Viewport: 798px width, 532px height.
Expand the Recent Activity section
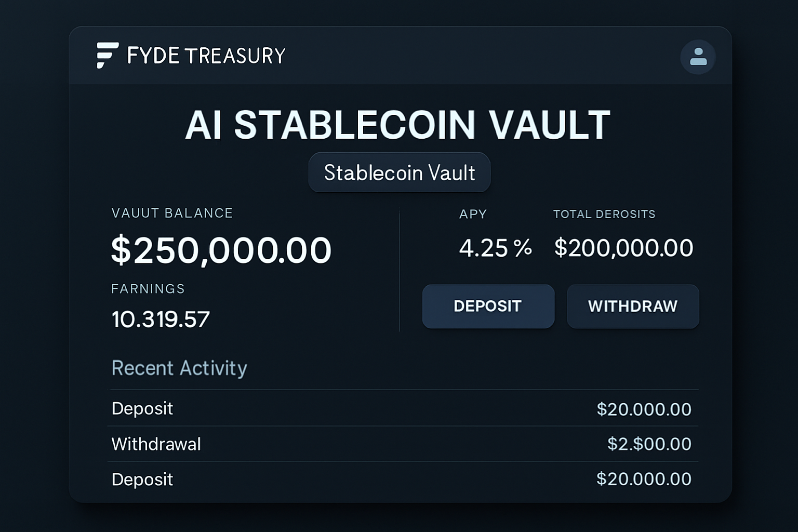pyautogui.click(x=179, y=368)
